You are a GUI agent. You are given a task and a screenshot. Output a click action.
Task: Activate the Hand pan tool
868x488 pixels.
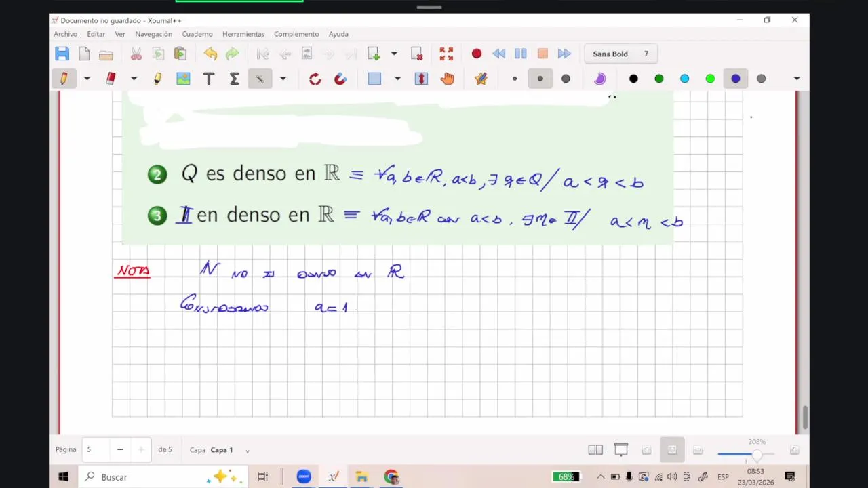tap(447, 79)
